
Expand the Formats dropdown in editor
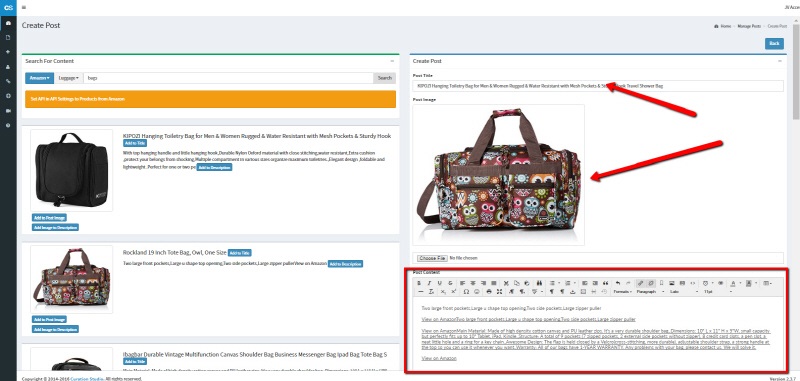[623, 292]
